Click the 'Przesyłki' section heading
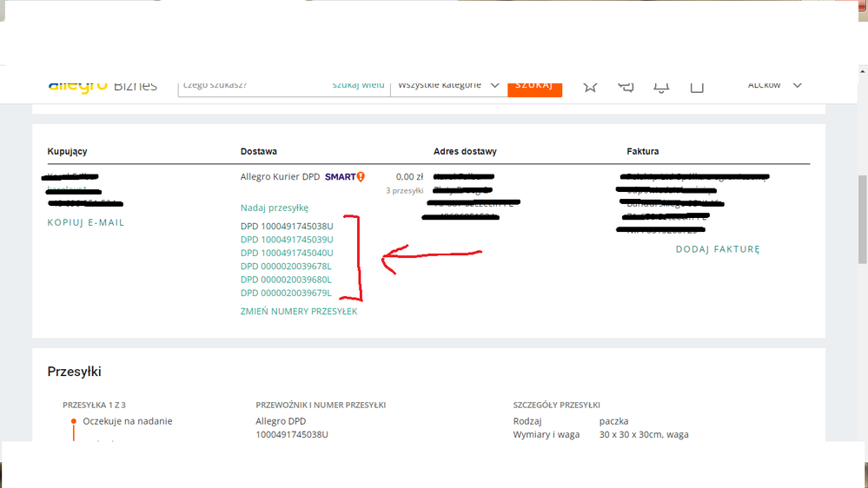This screenshot has width=868, height=488. click(x=74, y=372)
